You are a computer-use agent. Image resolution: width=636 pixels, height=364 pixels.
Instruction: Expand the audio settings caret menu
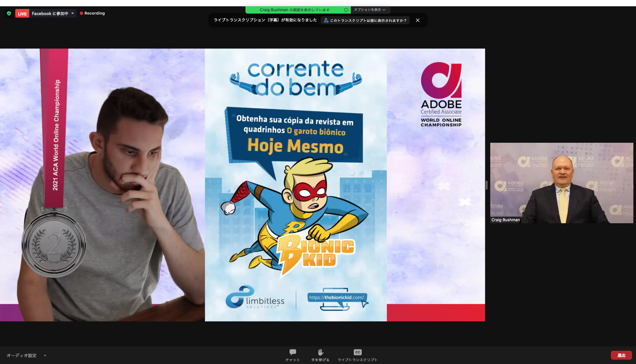tap(45, 355)
